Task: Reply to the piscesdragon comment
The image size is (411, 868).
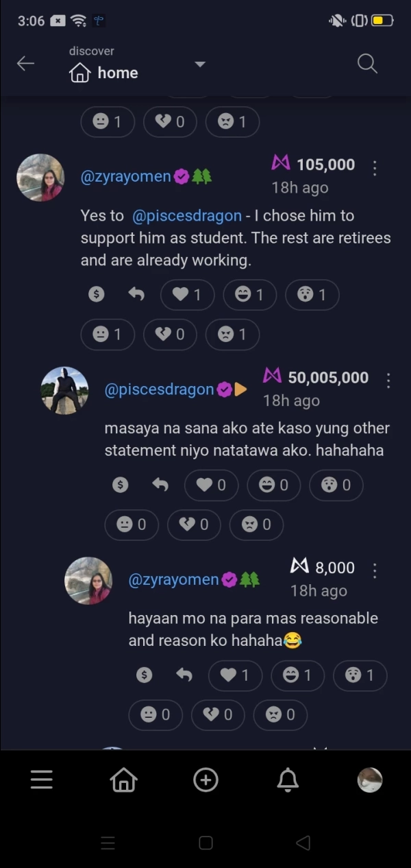Action: 160,485
